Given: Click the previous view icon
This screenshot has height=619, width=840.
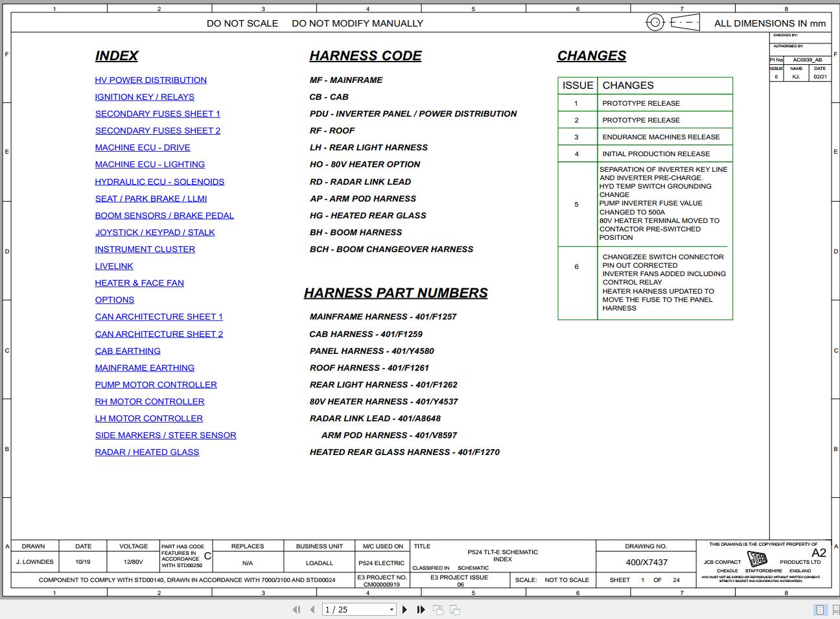Looking at the screenshot, I should click(438, 609).
